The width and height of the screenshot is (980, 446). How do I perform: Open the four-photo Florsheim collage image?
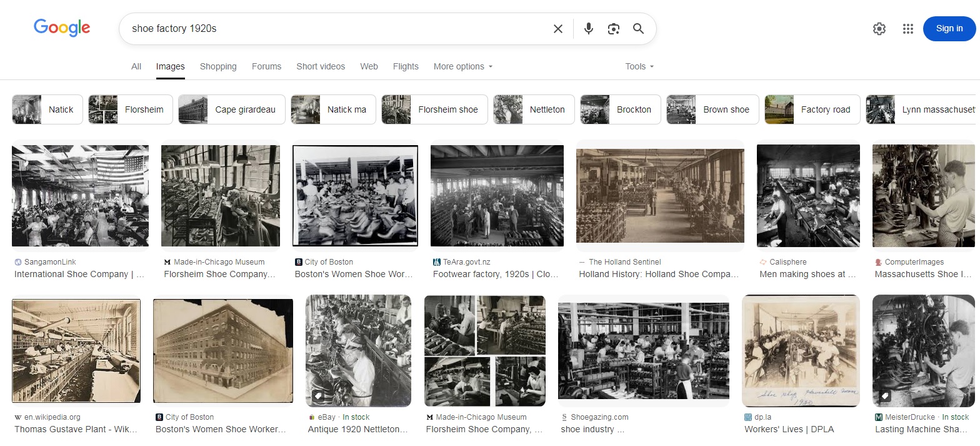[x=484, y=351]
